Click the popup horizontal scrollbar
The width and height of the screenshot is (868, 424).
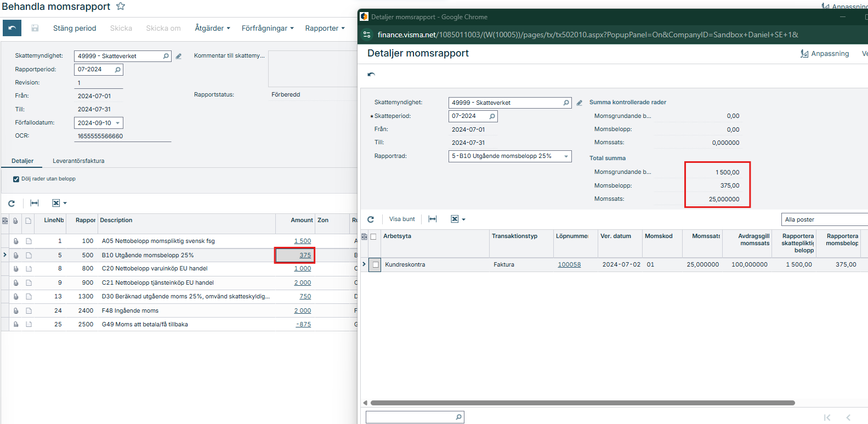coord(582,403)
